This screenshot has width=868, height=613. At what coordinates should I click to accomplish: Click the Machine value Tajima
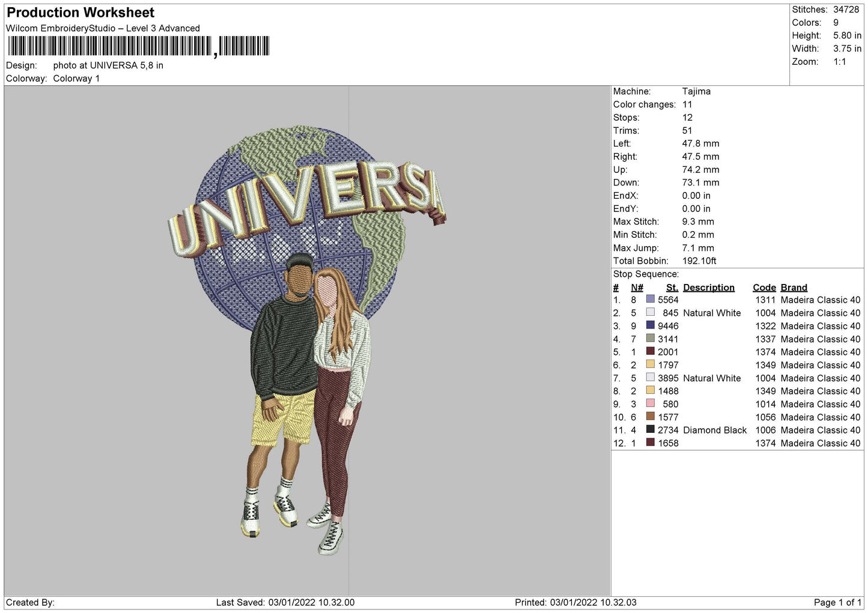pyautogui.click(x=696, y=91)
